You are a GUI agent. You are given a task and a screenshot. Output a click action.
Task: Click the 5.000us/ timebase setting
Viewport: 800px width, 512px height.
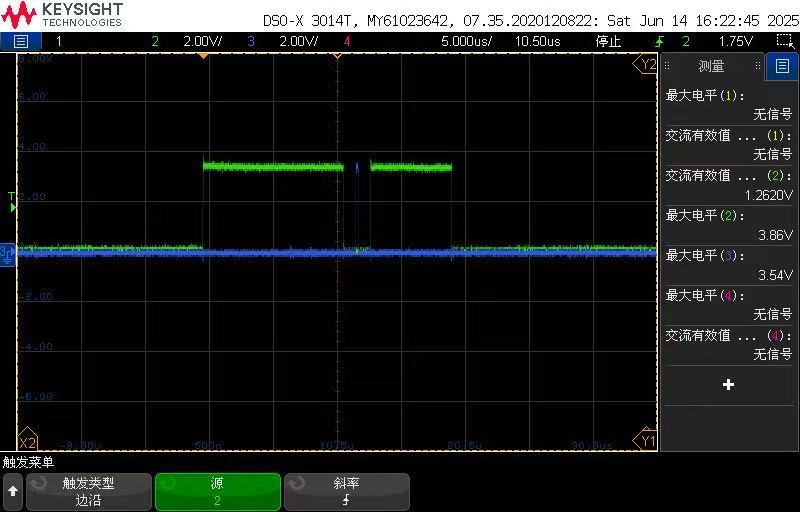coord(466,41)
